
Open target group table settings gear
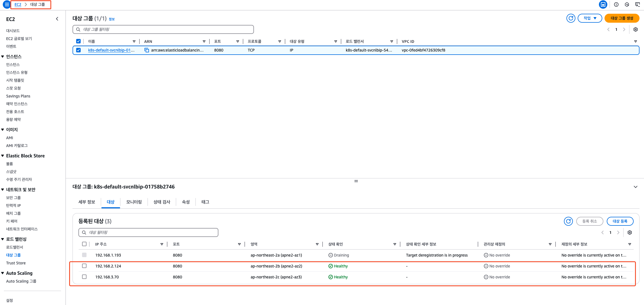point(636,29)
